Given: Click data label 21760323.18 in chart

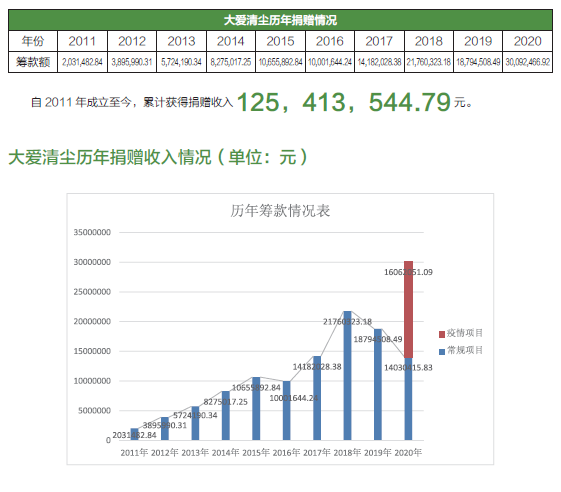Looking at the screenshot, I should [x=347, y=322].
